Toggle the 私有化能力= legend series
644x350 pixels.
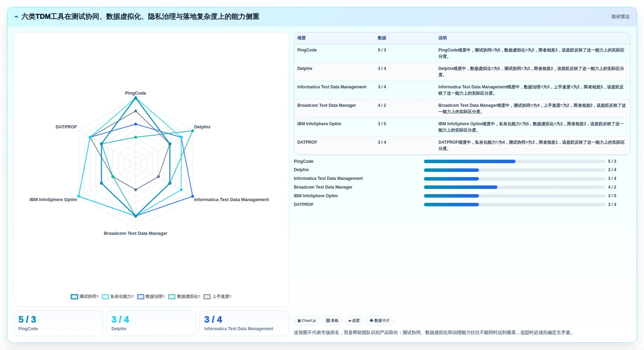pos(118,297)
